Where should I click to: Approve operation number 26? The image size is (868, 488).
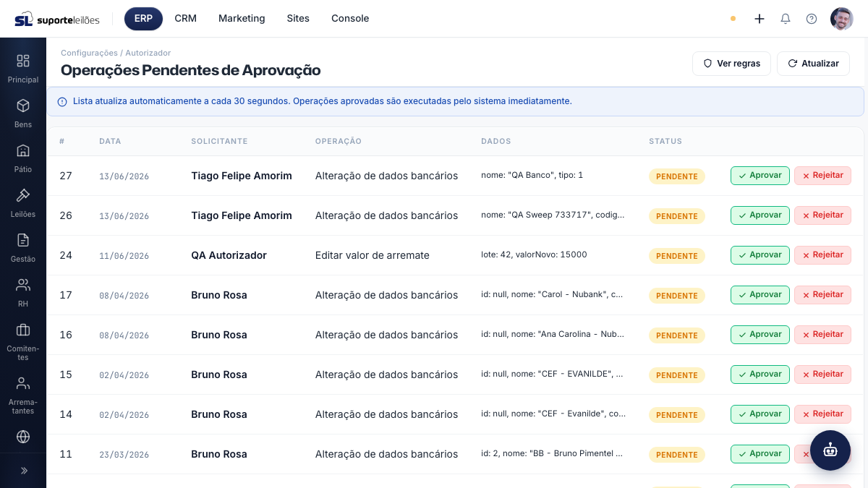click(x=760, y=215)
